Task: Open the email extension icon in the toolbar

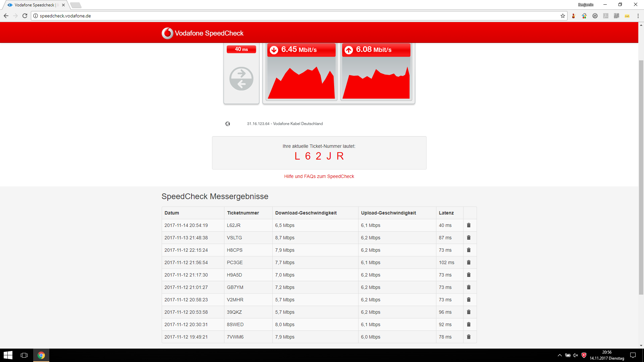Action: 627,16
